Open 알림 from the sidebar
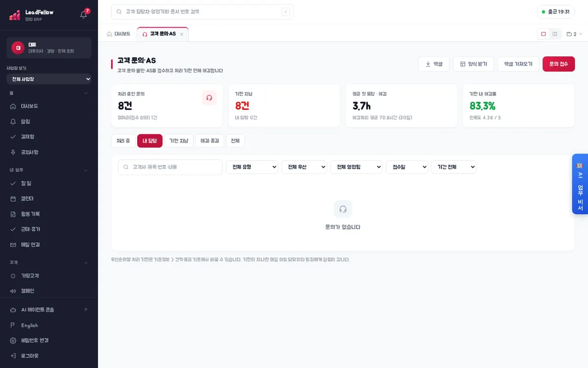588x368 pixels. 49,121
